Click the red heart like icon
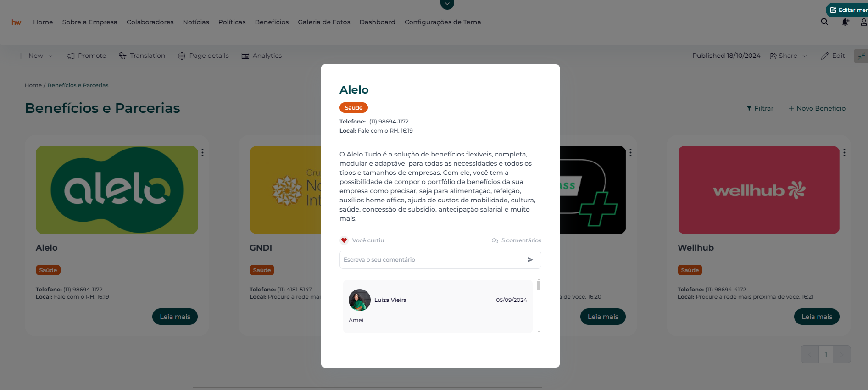 click(344, 240)
